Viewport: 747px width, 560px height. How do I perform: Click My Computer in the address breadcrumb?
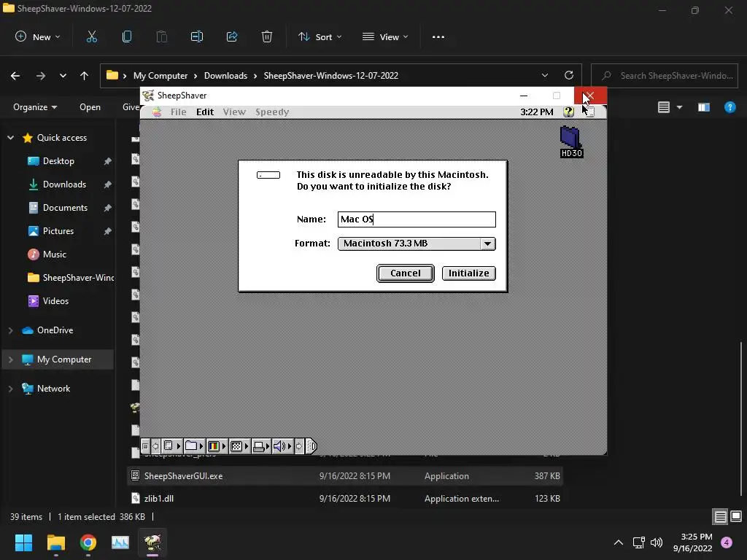click(x=160, y=76)
